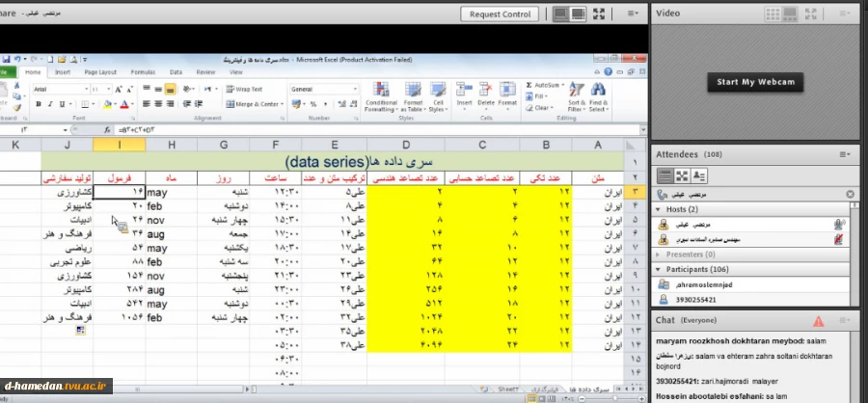The image size is (868, 403).
Task: Toggle the Bottom Align button
Action: (x=170, y=89)
